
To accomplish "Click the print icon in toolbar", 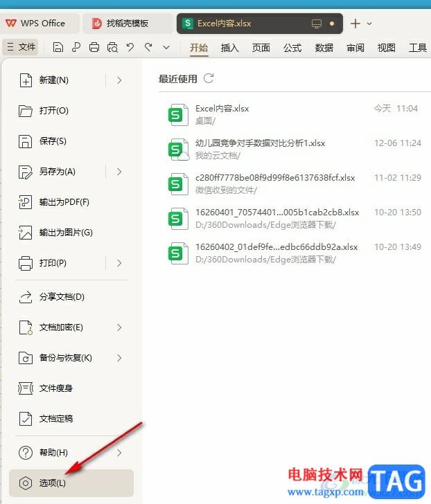I will click(94, 48).
